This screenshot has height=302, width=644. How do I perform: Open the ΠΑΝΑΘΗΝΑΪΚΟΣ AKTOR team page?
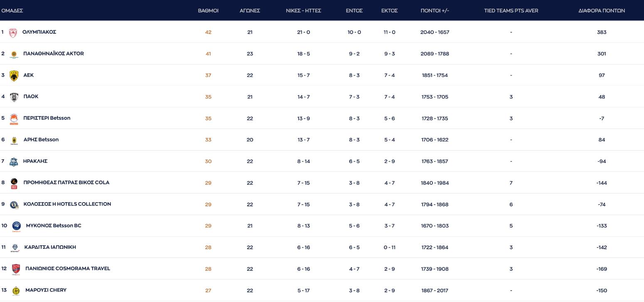pyautogui.click(x=54, y=54)
